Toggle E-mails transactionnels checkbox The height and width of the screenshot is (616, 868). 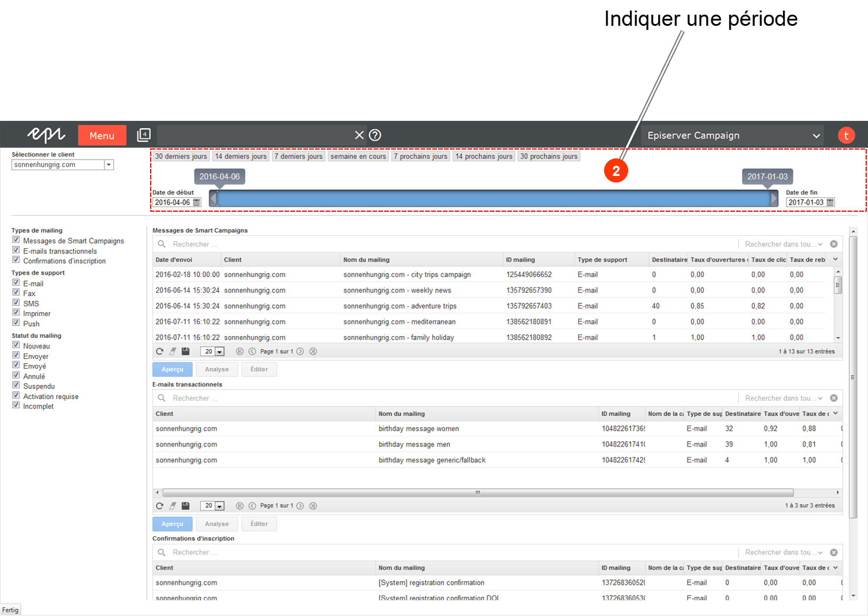[x=16, y=250]
